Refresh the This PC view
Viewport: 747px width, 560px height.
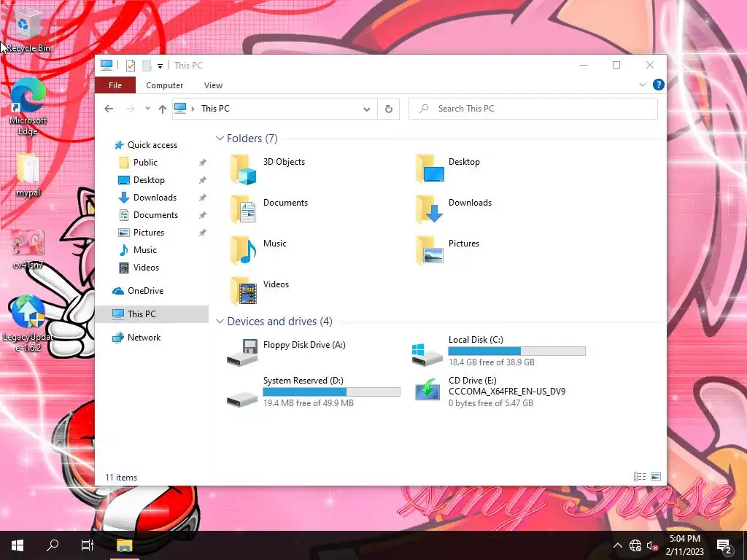(x=389, y=109)
